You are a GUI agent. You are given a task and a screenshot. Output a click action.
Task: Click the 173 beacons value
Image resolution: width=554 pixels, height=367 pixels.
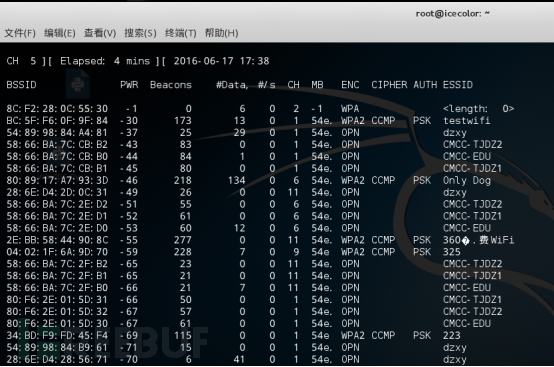point(183,120)
